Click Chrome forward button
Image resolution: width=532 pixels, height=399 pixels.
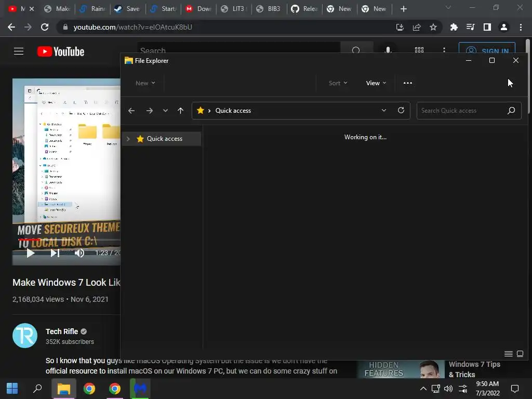(28, 27)
